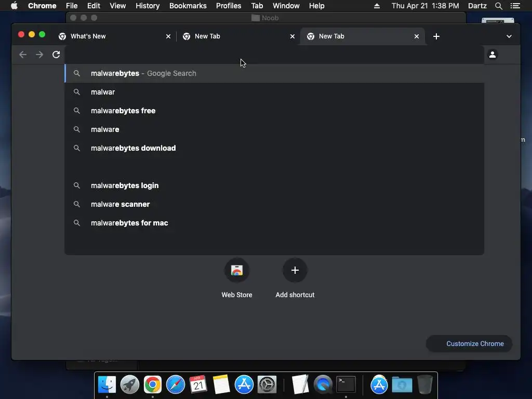Close the rightmost New Tab

click(417, 36)
